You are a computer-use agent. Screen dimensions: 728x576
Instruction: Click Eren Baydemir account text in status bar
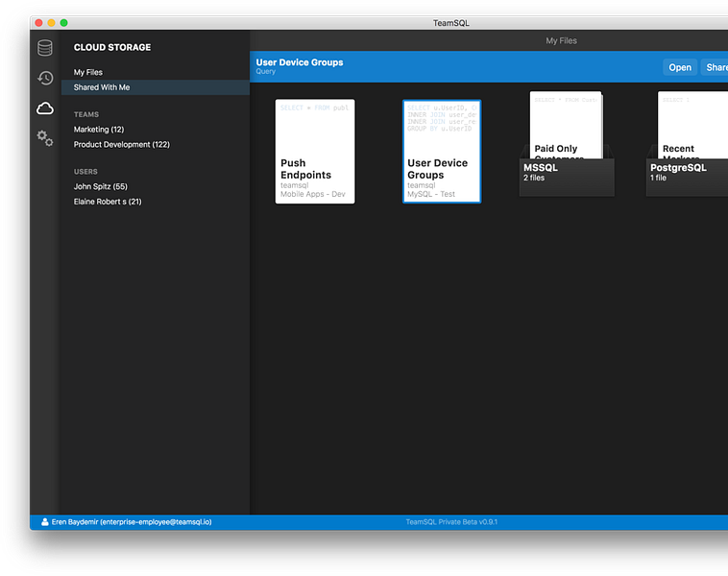point(132,522)
